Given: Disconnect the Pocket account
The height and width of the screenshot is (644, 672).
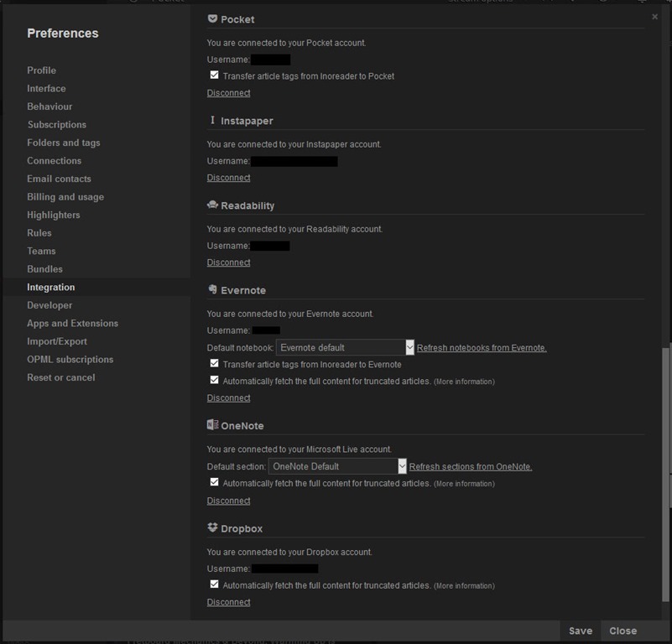Looking at the screenshot, I should tap(228, 92).
